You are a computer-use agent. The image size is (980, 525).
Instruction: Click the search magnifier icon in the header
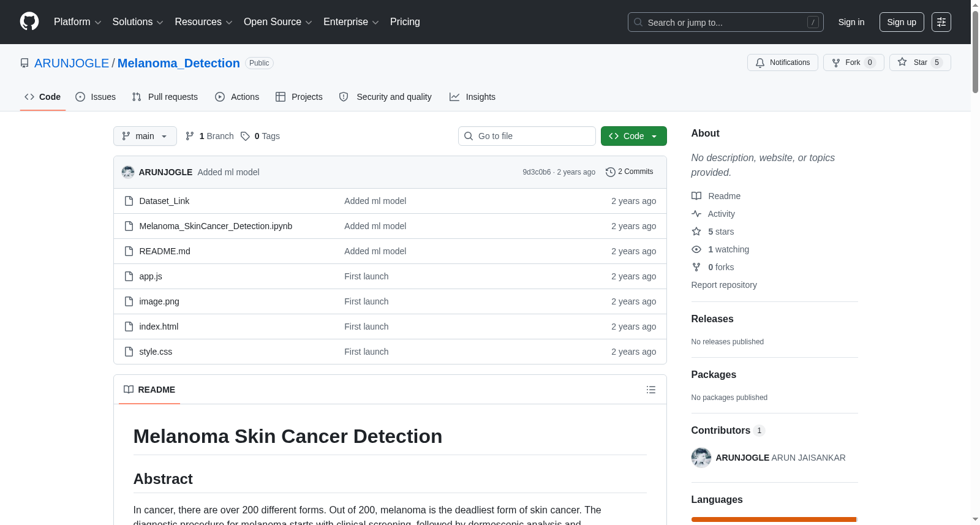pyautogui.click(x=638, y=22)
